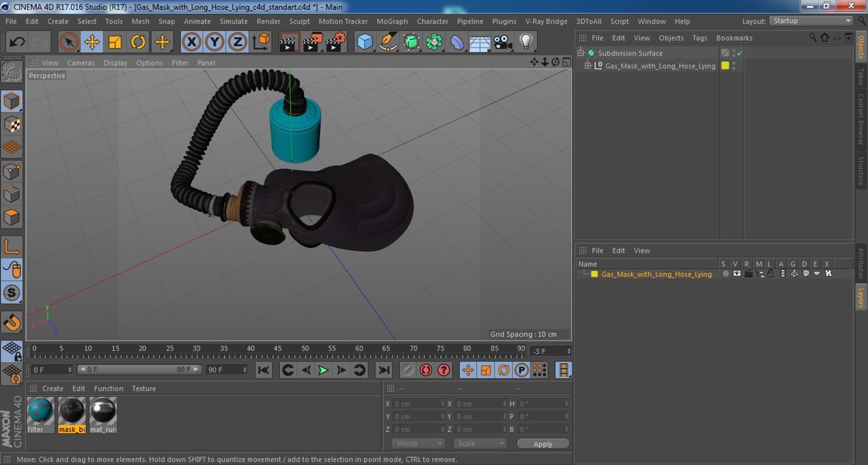Select the Scale tool in top toolbar
The width and height of the screenshot is (868, 465).
115,42
